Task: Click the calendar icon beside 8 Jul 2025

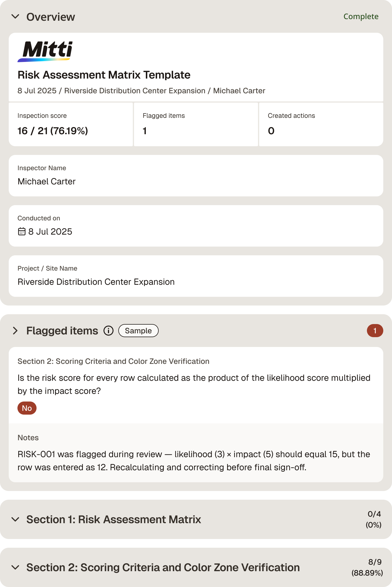Action: [x=22, y=232]
